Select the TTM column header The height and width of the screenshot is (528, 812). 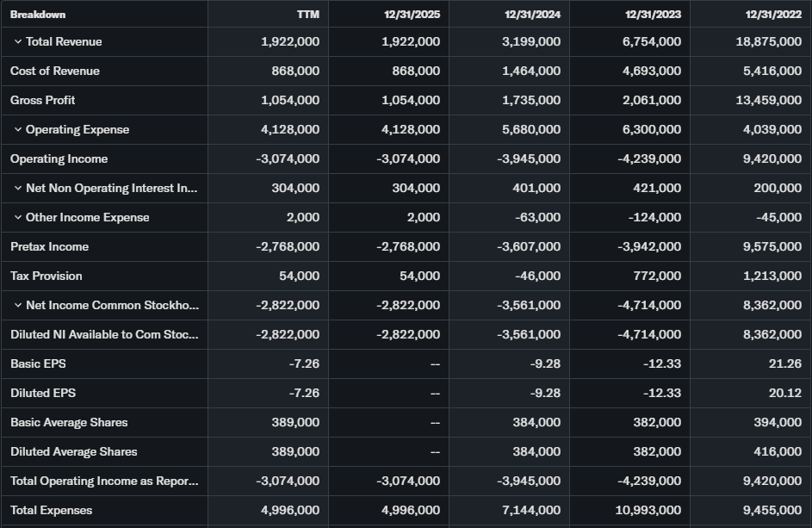click(307, 14)
